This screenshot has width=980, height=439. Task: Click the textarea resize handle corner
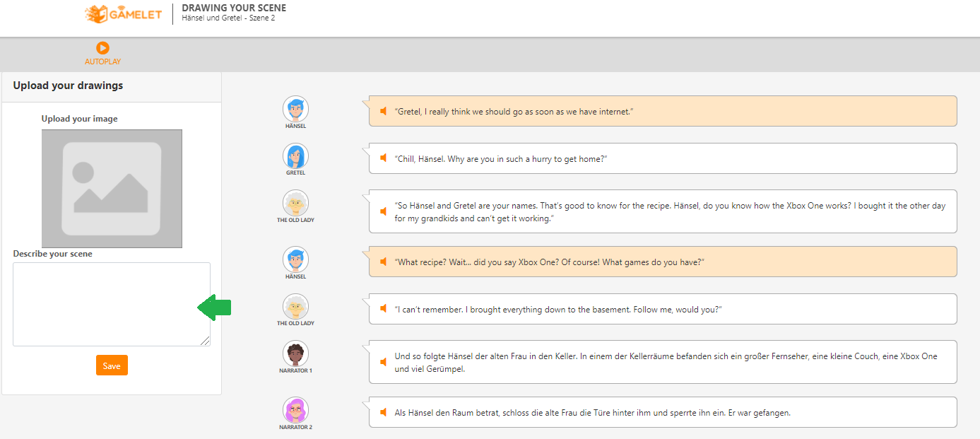pos(206,341)
